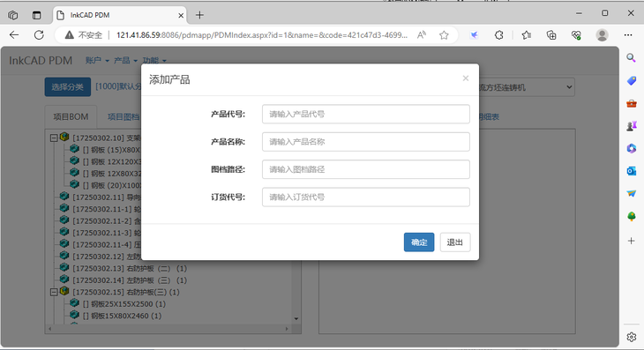Open the Collections icon
The width and height of the screenshot is (644, 350).
[551, 35]
